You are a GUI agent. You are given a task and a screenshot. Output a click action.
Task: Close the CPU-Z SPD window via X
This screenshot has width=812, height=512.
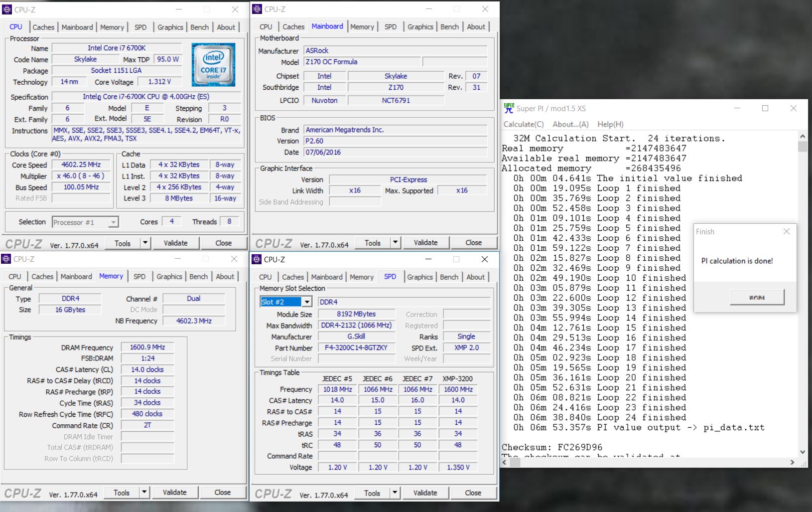(485, 259)
